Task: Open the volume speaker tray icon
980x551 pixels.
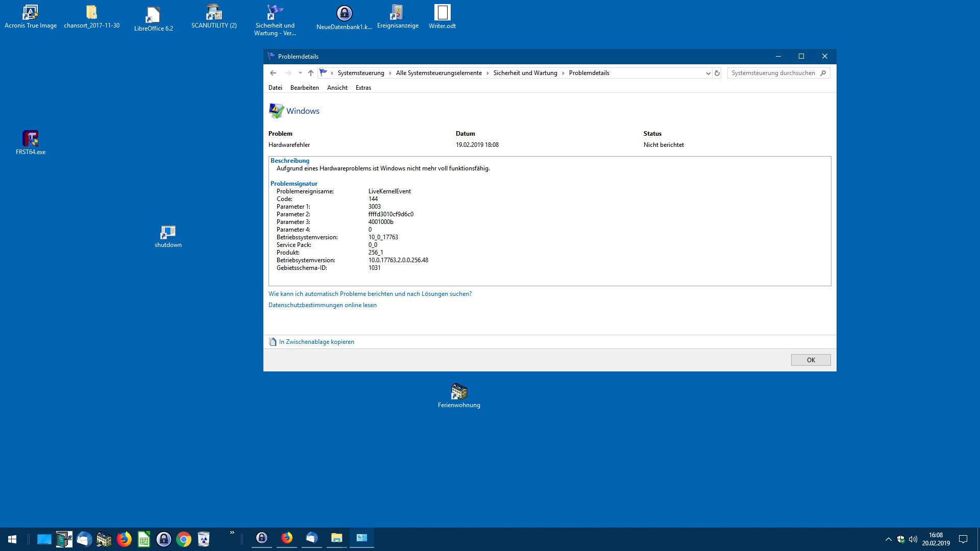Action: pos(913,539)
